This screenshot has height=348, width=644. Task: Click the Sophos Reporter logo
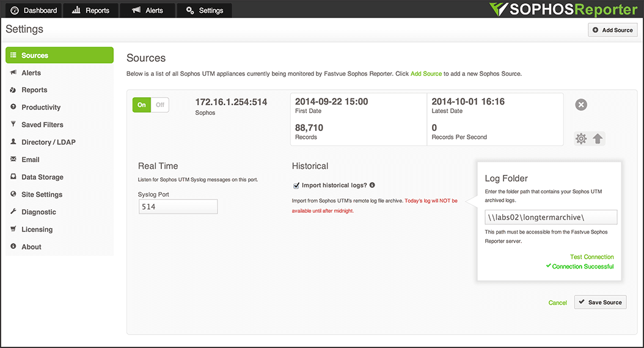[563, 9]
